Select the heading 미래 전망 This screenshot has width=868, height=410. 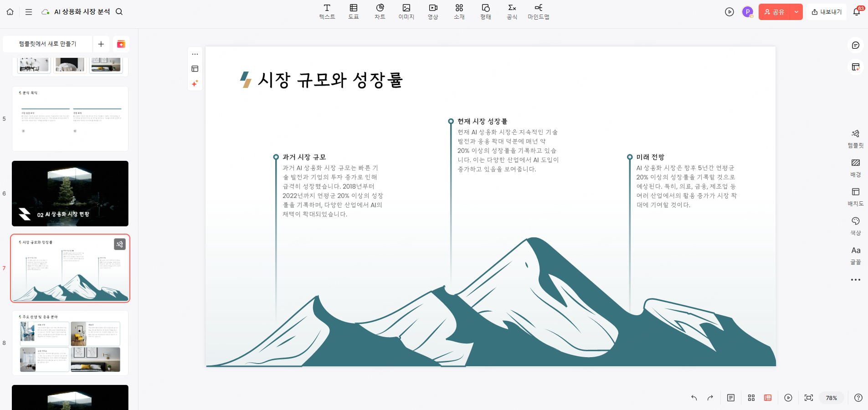tap(651, 157)
